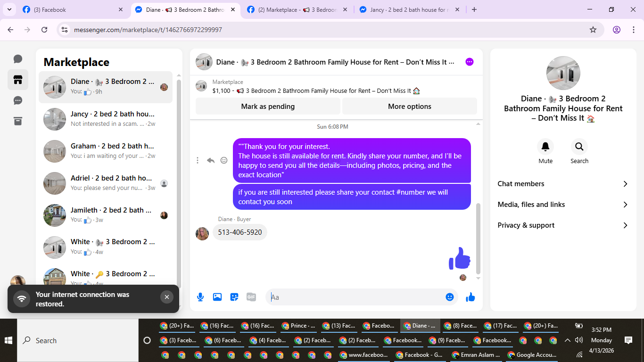Open the GIF picker icon
This screenshot has width=644, height=362.
pyautogui.click(x=251, y=297)
